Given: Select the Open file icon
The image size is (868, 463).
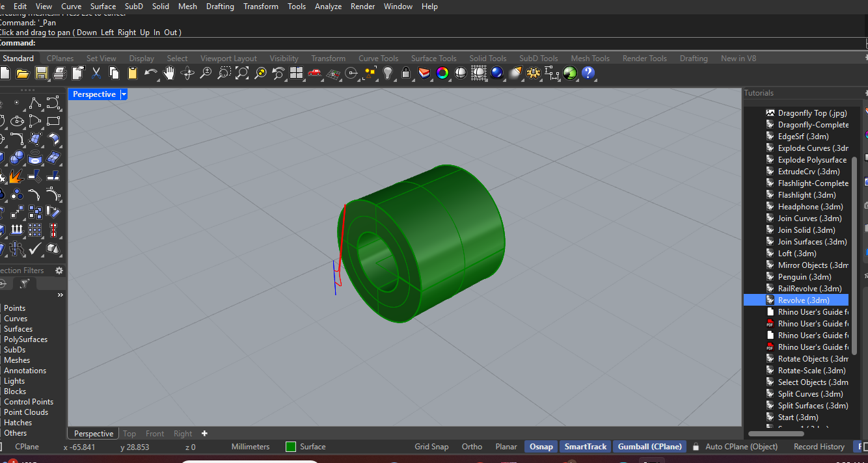Looking at the screenshot, I should 22,73.
